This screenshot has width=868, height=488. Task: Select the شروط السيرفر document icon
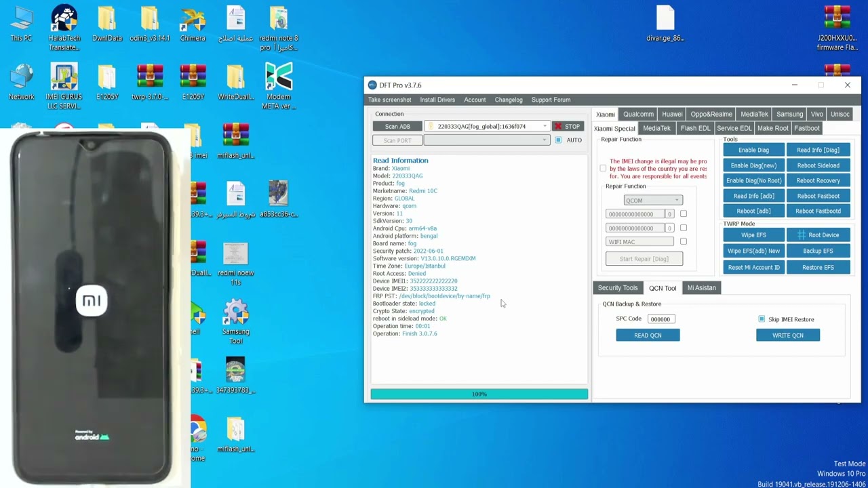pyautogui.click(x=236, y=199)
